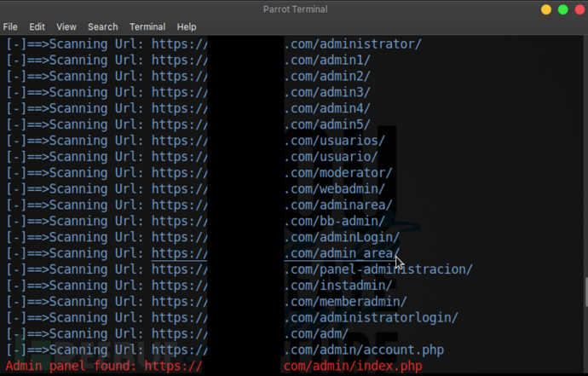Click the yellow minimize window button
The image size is (588, 376).
(x=546, y=9)
